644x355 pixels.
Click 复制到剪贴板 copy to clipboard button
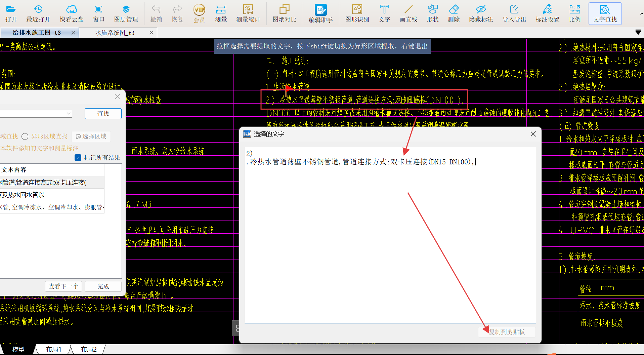point(507,332)
